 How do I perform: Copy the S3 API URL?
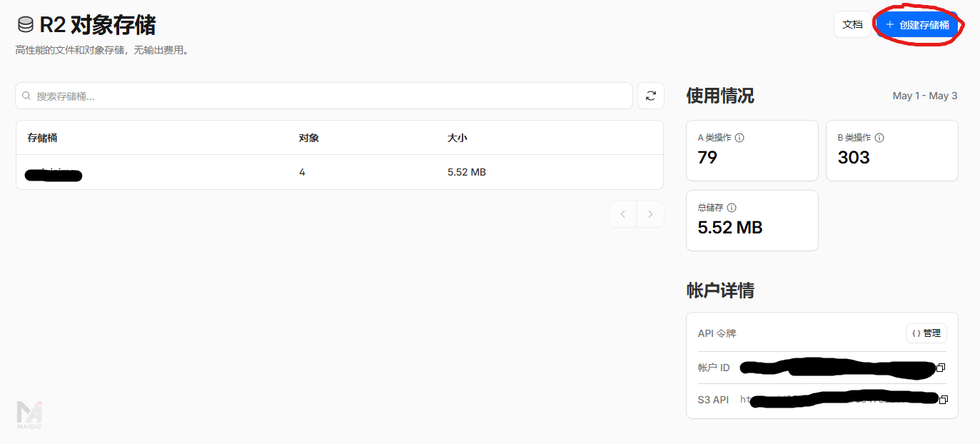click(x=944, y=400)
